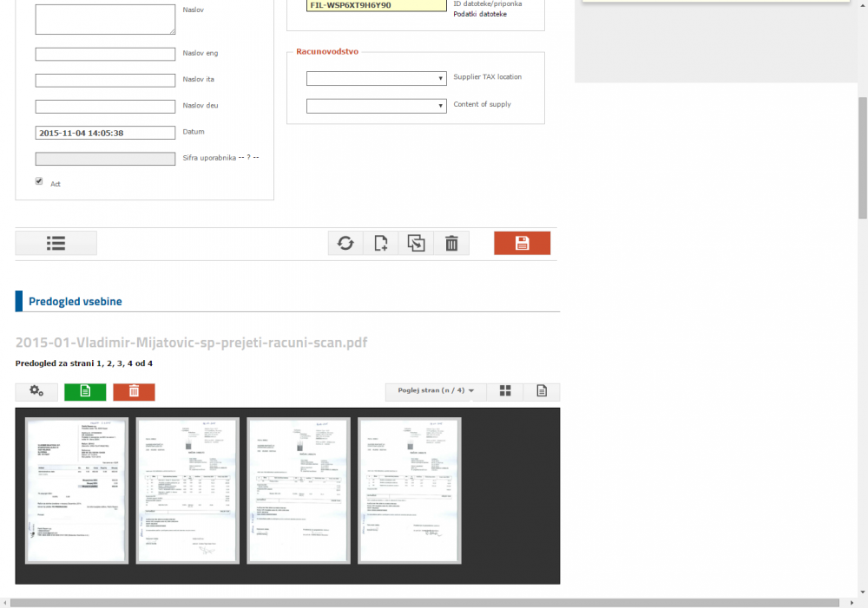Image resolution: width=868 pixels, height=608 pixels.
Task: Switch to grid thumbnails view
Action: 504,392
